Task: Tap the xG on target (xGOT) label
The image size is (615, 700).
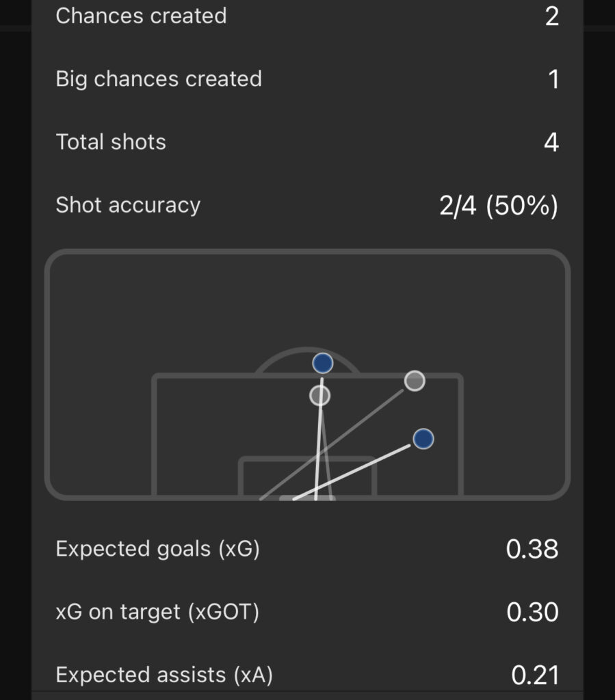Action: click(157, 612)
